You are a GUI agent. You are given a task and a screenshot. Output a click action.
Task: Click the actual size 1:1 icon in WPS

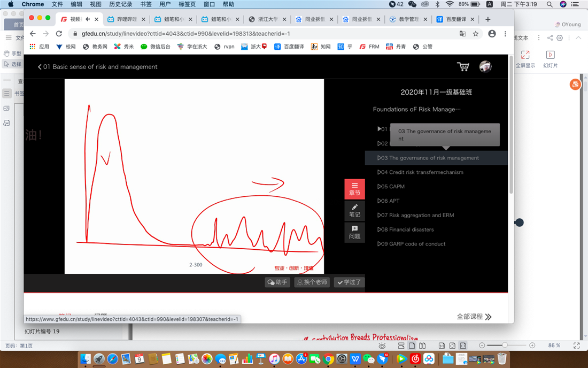(x=442, y=346)
